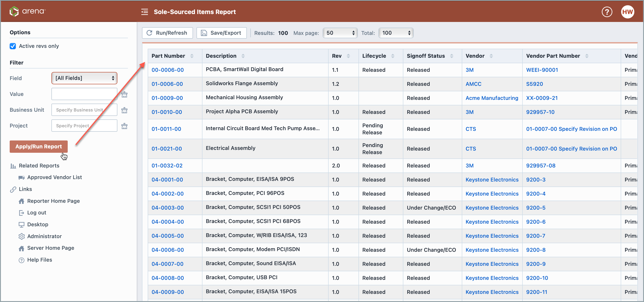Click the Project input field
Image resolution: width=644 pixels, height=302 pixels.
tap(84, 126)
